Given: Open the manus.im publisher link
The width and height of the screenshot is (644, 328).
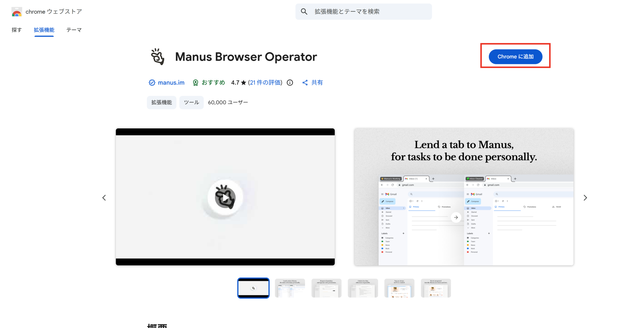Looking at the screenshot, I should click(x=171, y=83).
